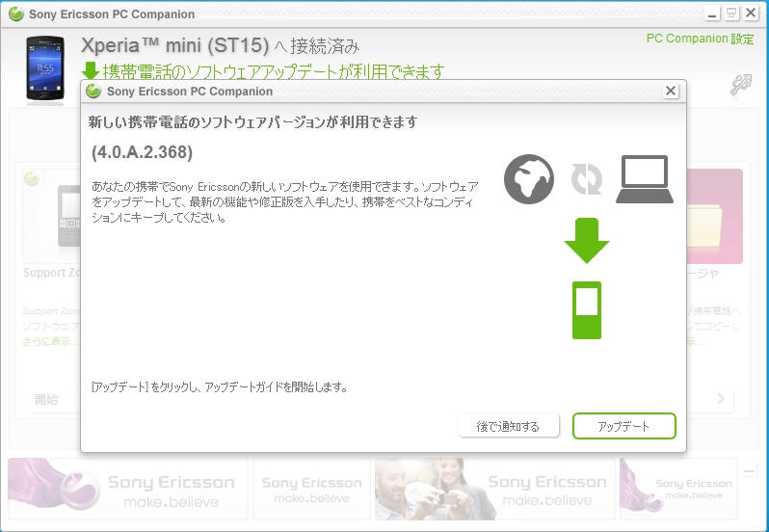Click the gray sync arrows icon
The width and height of the screenshot is (769, 532).
pos(586,179)
